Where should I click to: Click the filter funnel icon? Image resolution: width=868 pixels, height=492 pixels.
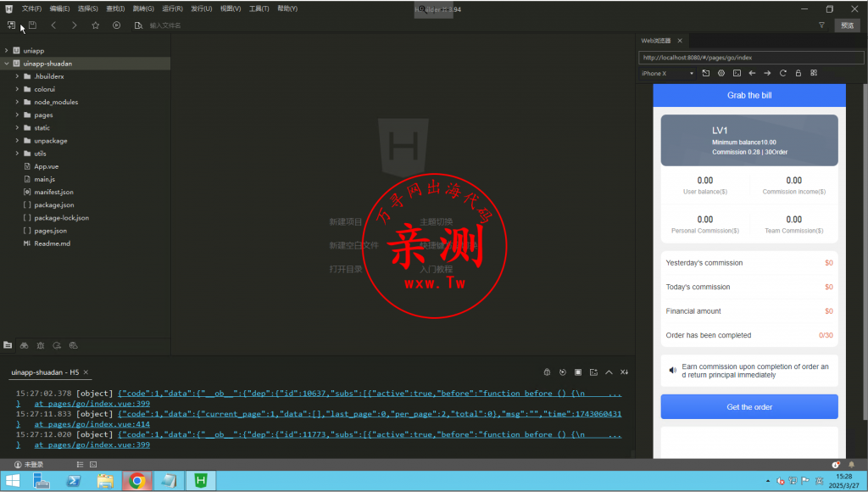tap(821, 25)
